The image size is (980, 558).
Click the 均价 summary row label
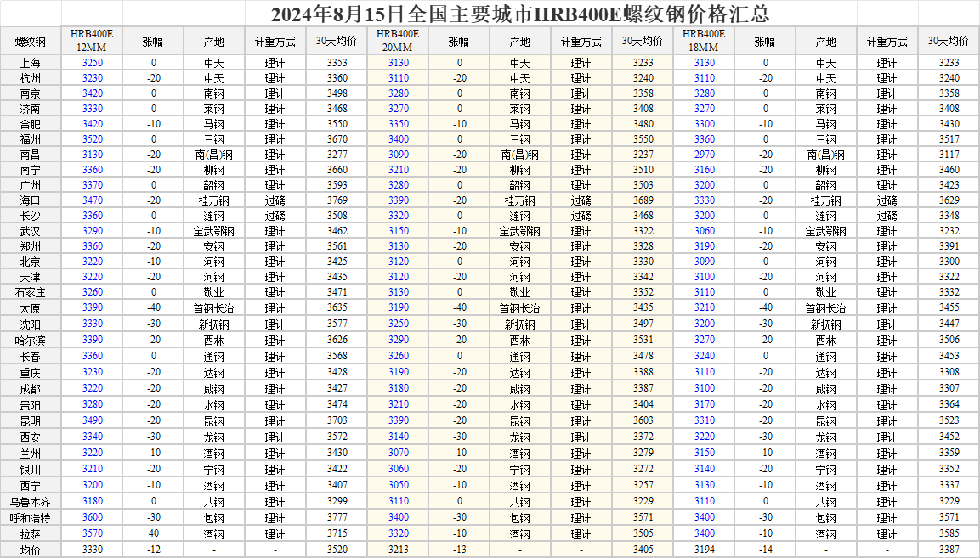click(31, 550)
